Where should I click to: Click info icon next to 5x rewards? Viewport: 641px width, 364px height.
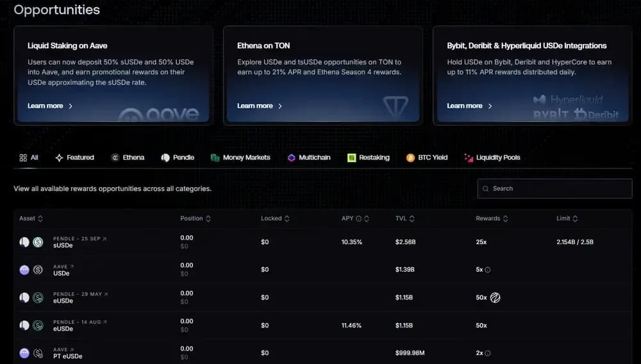[x=488, y=270]
